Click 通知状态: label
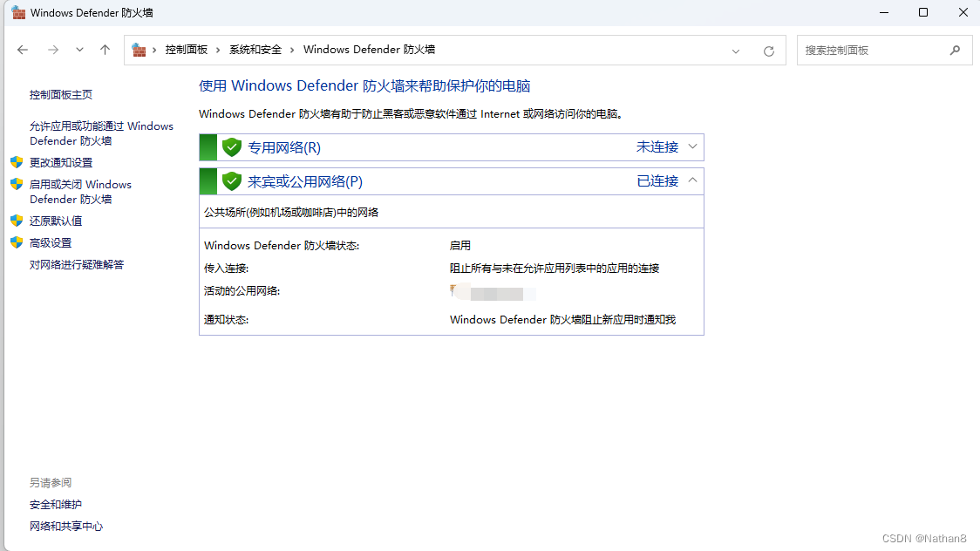This screenshot has height=551, width=980. point(226,320)
